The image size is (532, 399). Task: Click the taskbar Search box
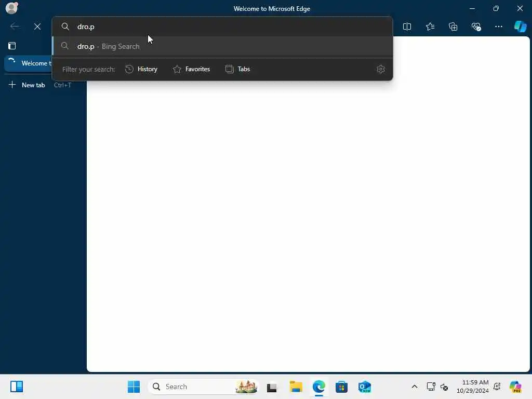click(203, 387)
